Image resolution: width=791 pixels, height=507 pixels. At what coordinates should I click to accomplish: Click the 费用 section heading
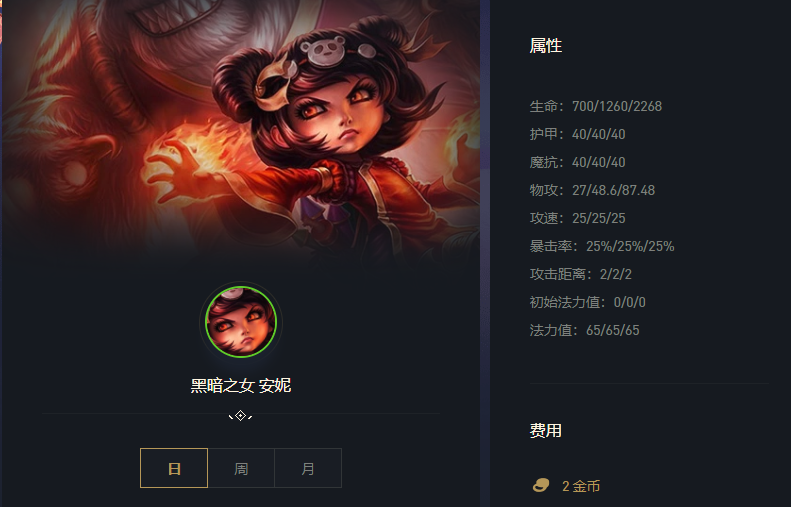click(546, 430)
